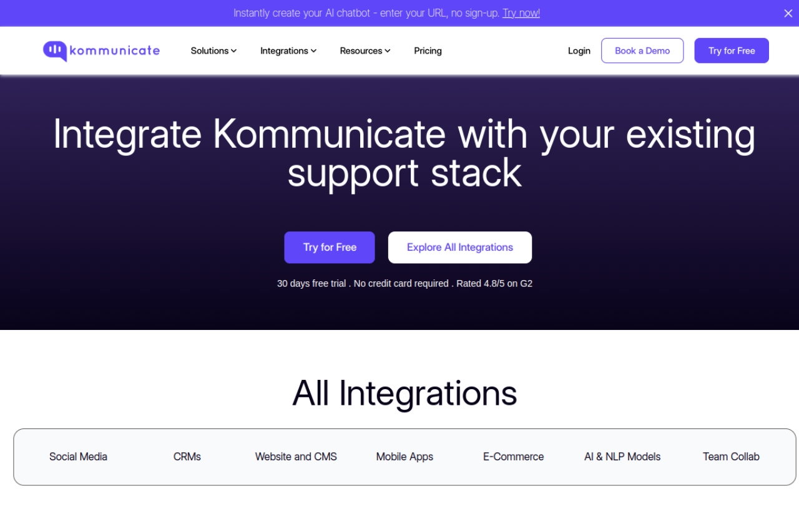Click the hero heading 'Integrate Kommunicate with your existing support stack'
The width and height of the screenshot is (799, 532).
point(404,153)
